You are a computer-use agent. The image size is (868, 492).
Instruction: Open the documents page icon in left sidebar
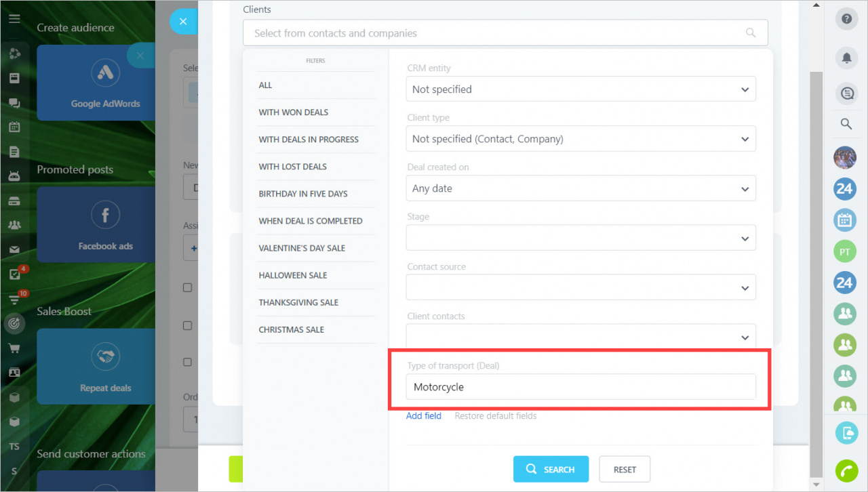click(14, 152)
